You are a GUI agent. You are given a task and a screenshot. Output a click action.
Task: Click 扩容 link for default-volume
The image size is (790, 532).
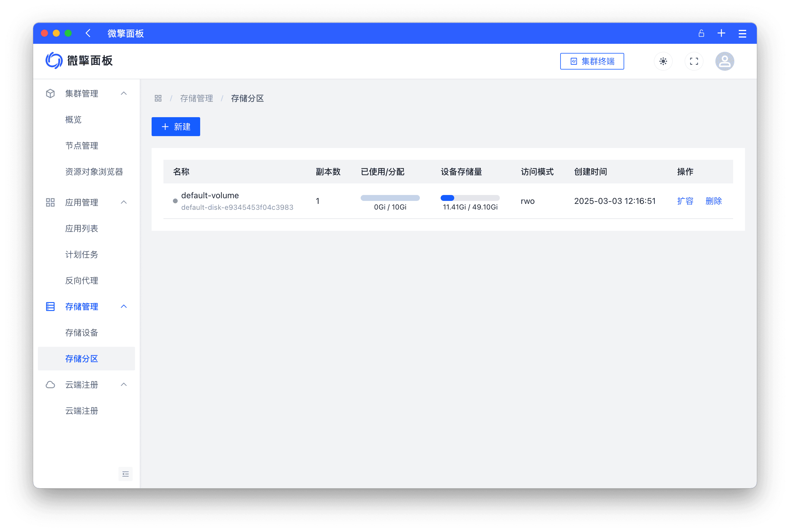[685, 201]
